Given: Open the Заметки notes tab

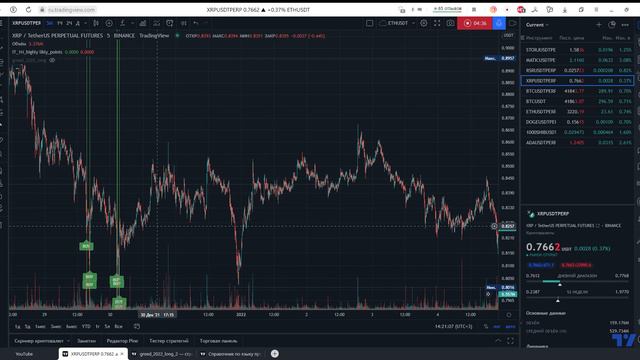Looking at the screenshot, I should [87, 341].
